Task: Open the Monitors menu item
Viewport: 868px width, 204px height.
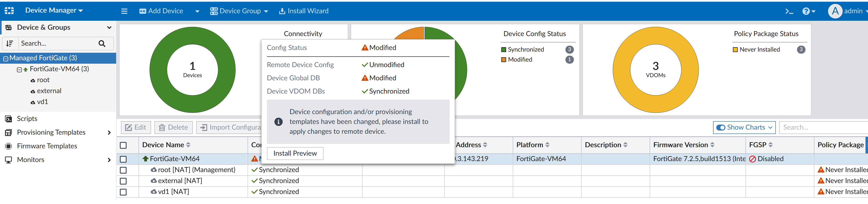Action: pyautogui.click(x=31, y=160)
